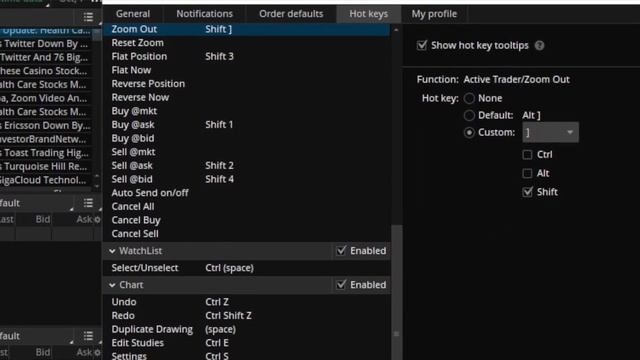This screenshot has height=360, width=640.
Task: Click the hot key list scroll-up arrow
Action: pyautogui.click(x=396, y=30)
